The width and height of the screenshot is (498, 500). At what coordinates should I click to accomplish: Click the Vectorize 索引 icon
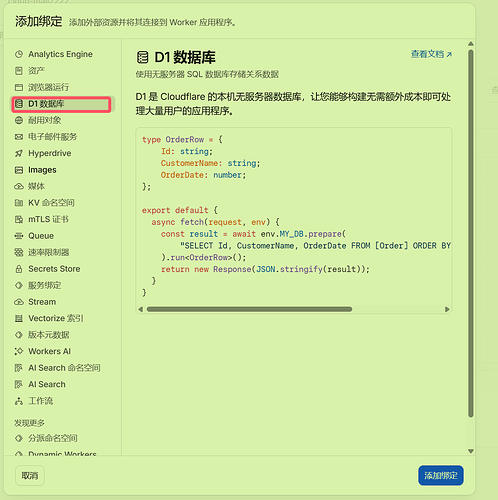tap(19, 318)
